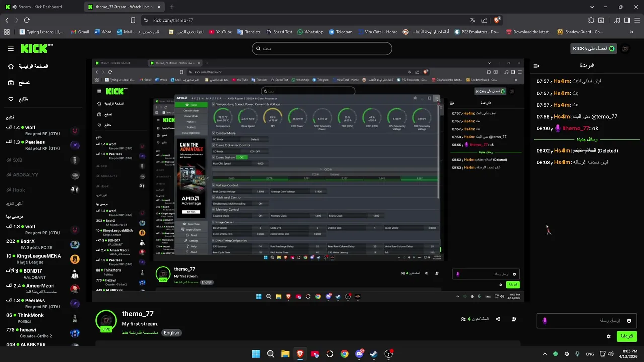Open the bookmarks bar apps grid icon
Image resolution: width=644 pixels, height=362 pixels.
coord(7,32)
